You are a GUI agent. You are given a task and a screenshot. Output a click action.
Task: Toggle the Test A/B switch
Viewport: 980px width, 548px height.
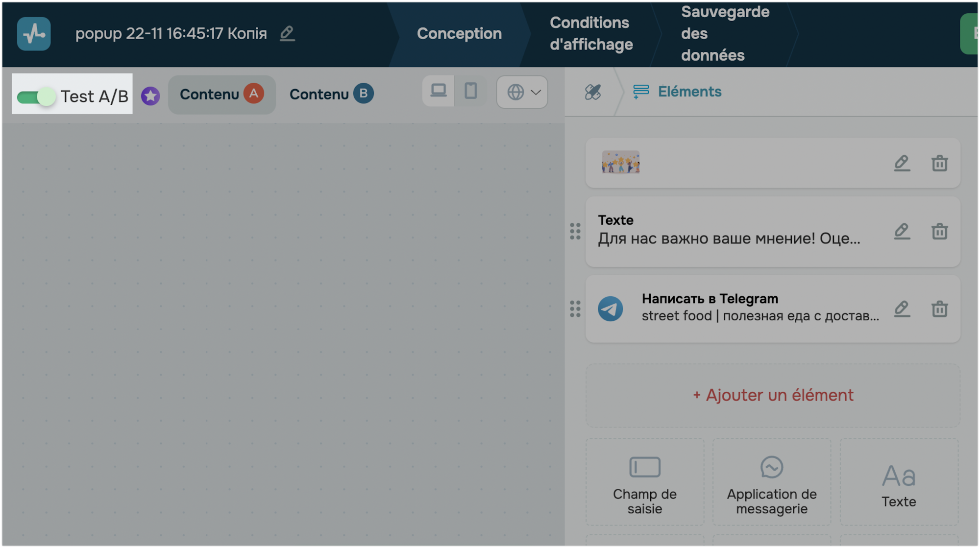click(x=36, y=96)
